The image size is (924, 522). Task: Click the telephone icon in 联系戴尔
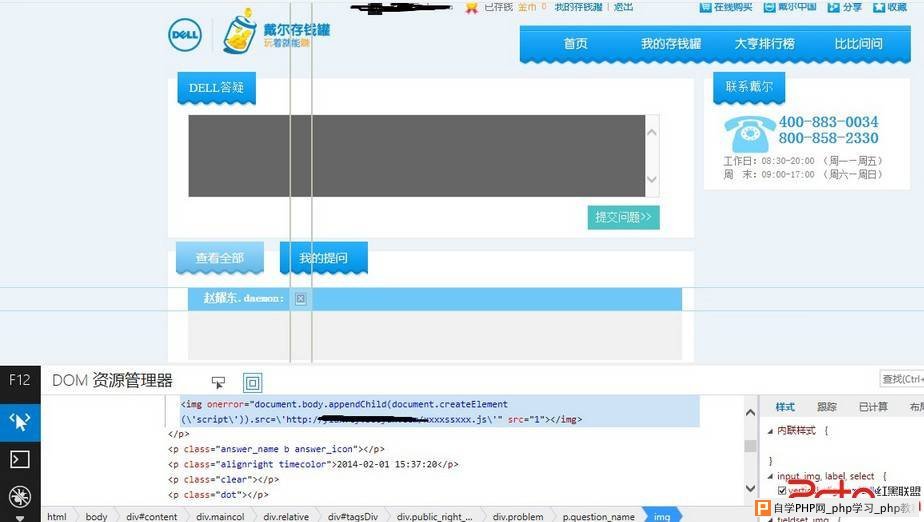coord(749,134)
